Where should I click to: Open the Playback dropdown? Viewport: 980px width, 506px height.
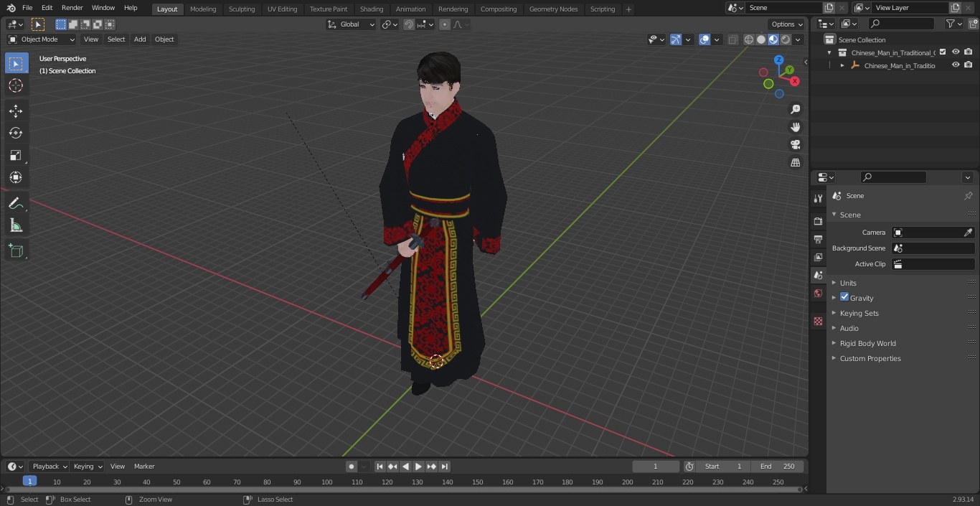click(x=49, y=467)
